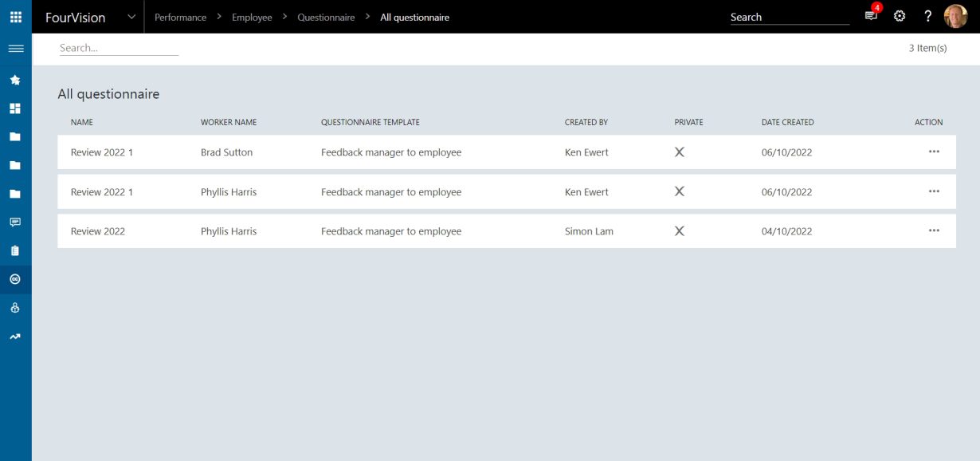Open notifications with the red badge
Screen dimensions: 980x461
tap(870, 15)
